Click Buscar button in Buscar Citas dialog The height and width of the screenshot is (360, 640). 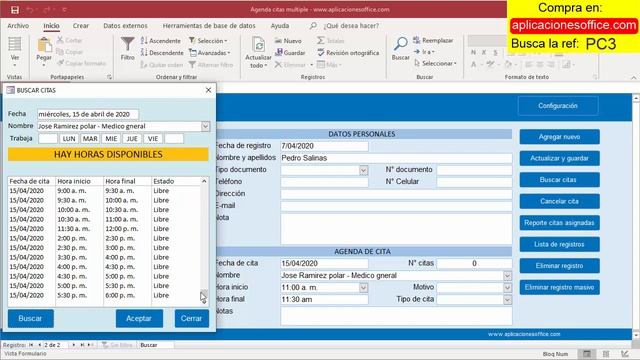coord(31,318)
